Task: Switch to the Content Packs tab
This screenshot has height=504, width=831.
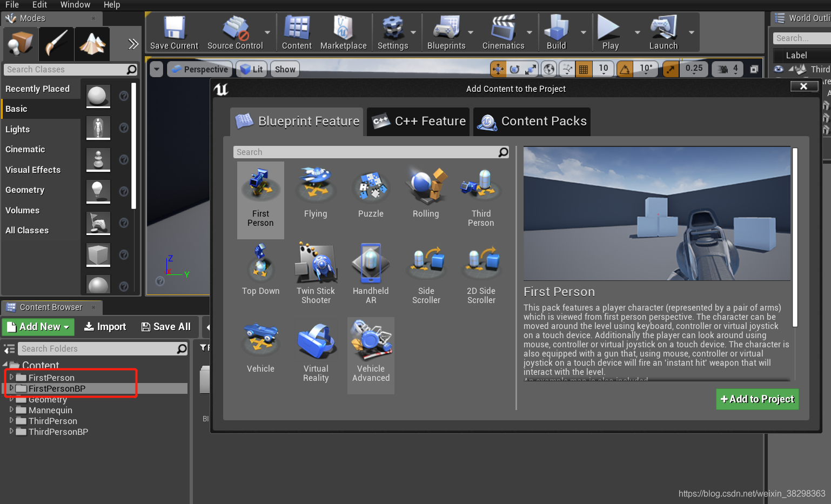Action: pos(532,122)
